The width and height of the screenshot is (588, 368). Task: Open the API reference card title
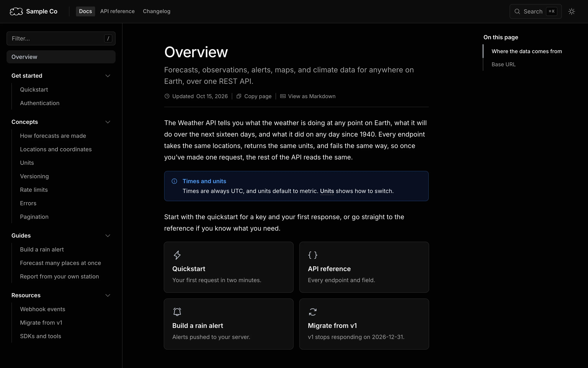coord(329,269)
